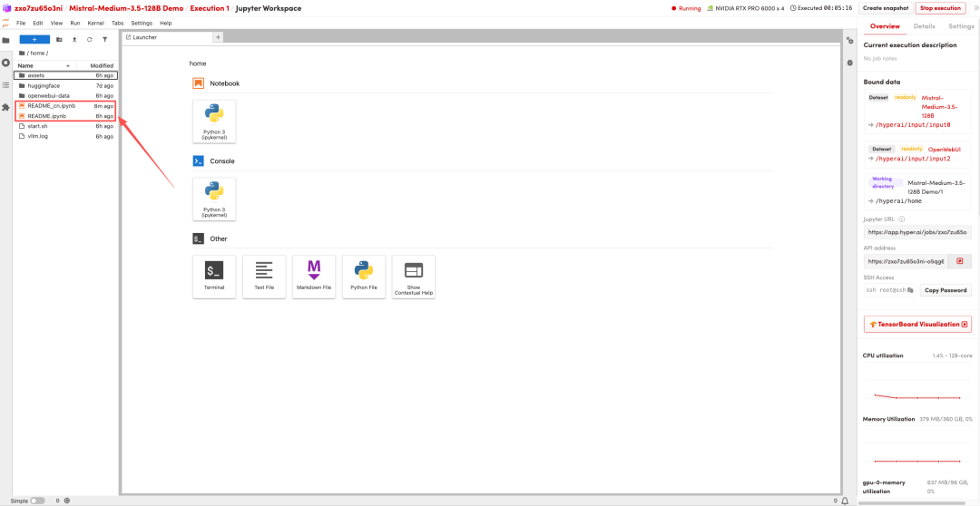This screenshot has height=506, width=980.
Task: Select the openwebui-data folder
Action: click(65, 95)
